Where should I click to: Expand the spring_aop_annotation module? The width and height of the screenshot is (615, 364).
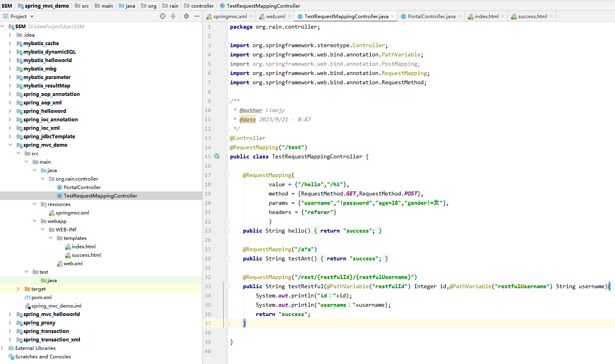pos(10,94)
